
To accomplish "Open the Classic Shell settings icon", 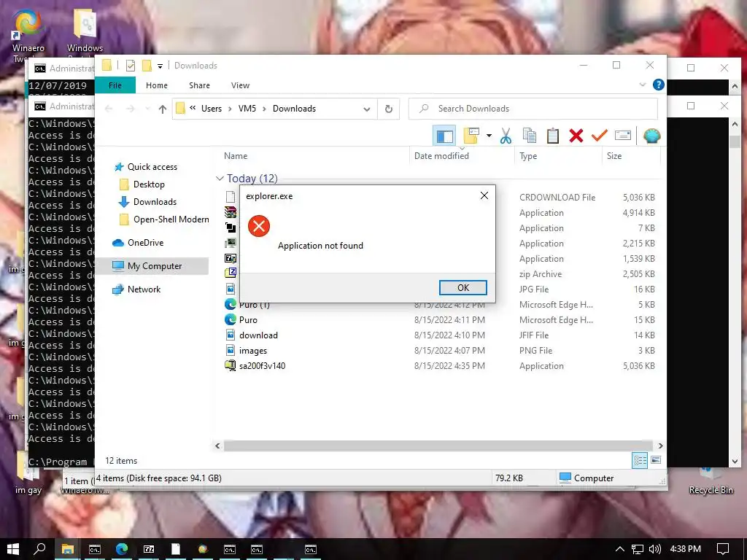I will click(x=651, y=136).
